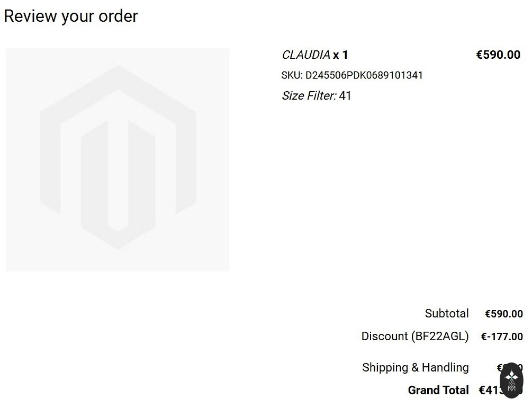Screen dimensions: 532x407
Task: Select the discount amount €-177.00
Action: click(502, 337)
